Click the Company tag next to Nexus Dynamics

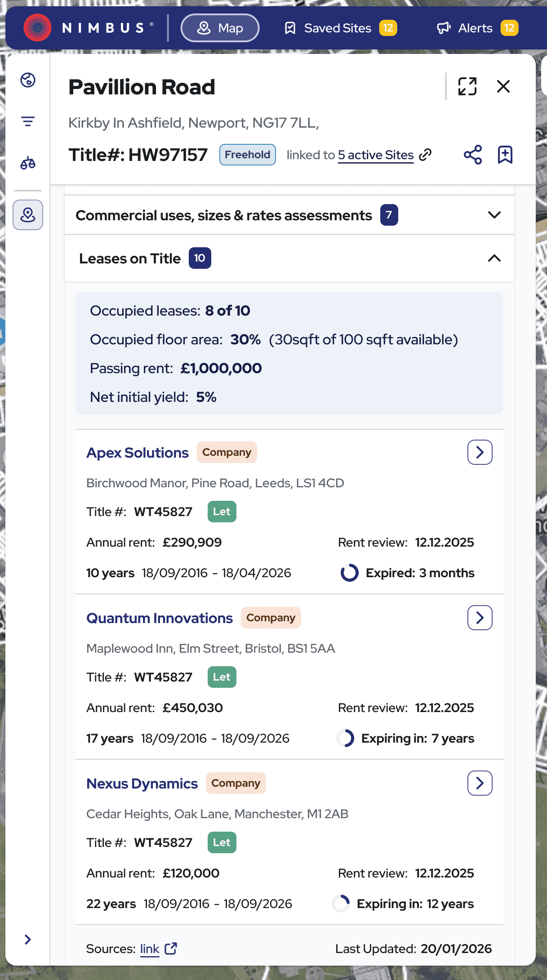[x=236, y=783]
